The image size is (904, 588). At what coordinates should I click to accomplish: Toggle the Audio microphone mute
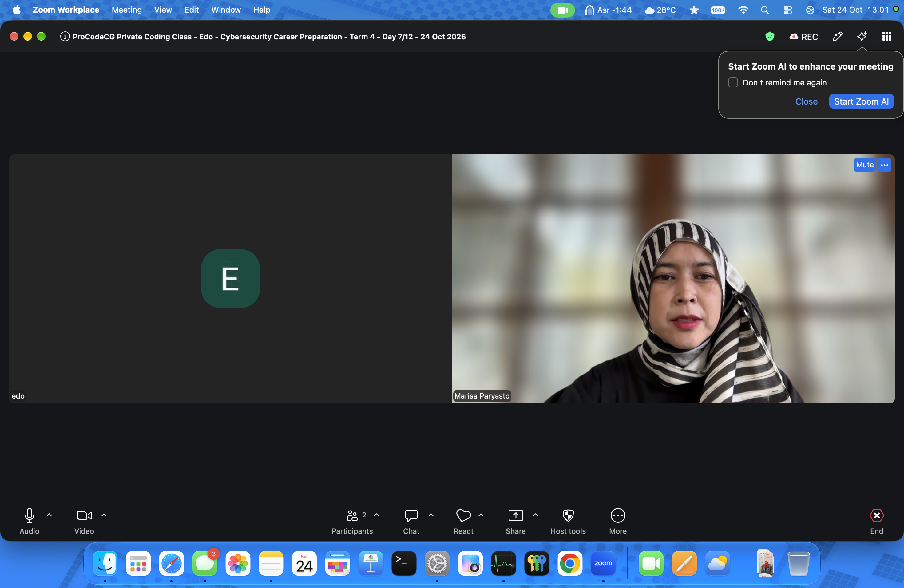coord(29,515)
